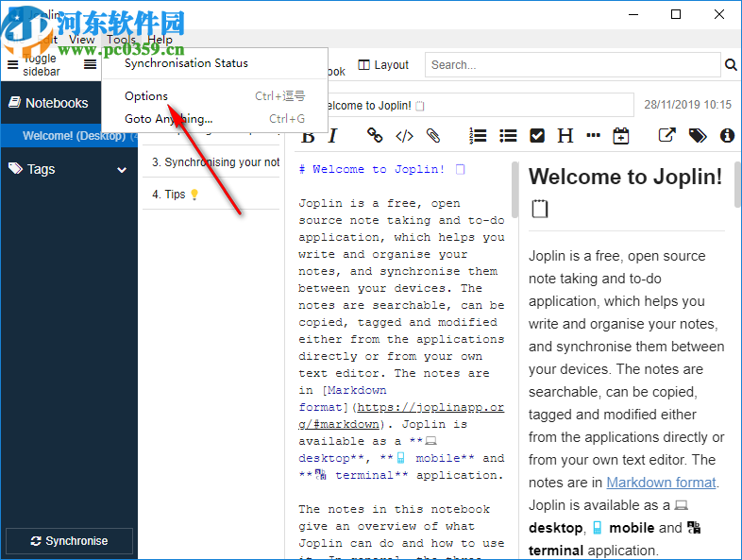The height and width of the screenshot is (560, 742).
Task: Click the note title field
Action: (480, 105)
